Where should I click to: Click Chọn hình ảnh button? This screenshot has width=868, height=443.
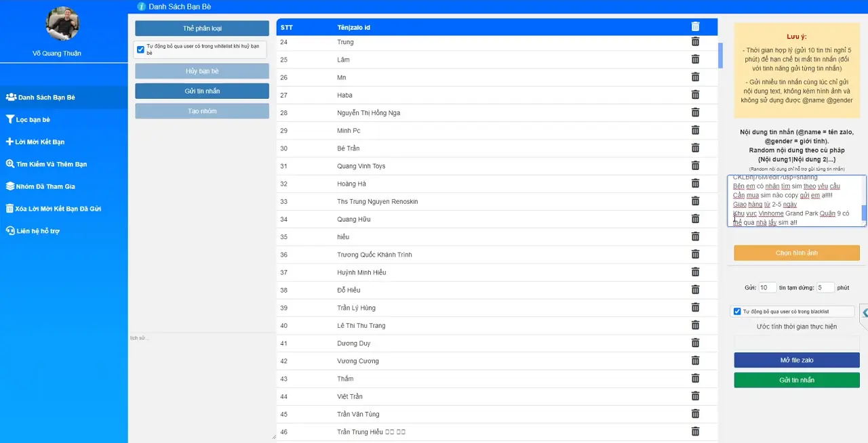[x=796, y=253]
